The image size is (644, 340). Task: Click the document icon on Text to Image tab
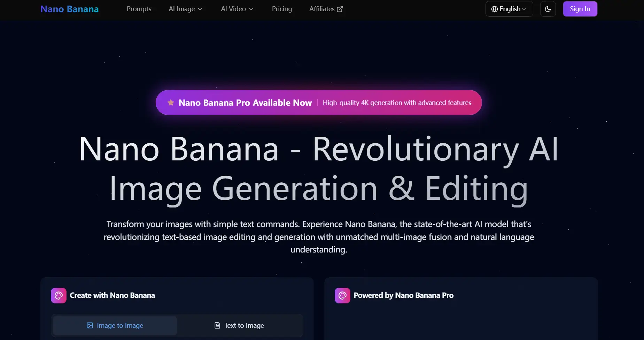(217, 325)
